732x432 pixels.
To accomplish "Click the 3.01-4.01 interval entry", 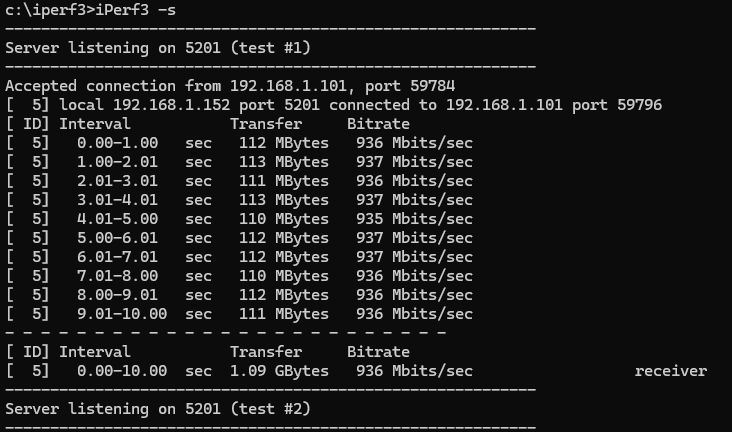I will point(117,200).
